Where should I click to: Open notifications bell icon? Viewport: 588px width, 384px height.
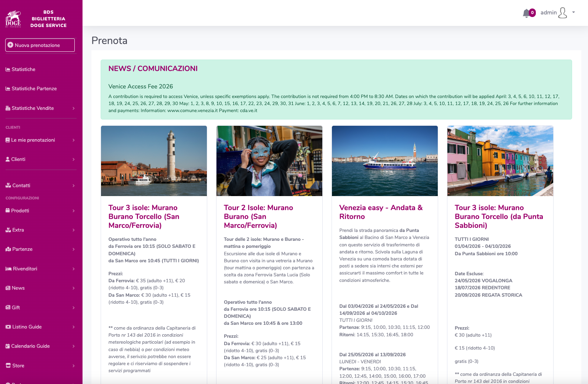click(526, 13)
